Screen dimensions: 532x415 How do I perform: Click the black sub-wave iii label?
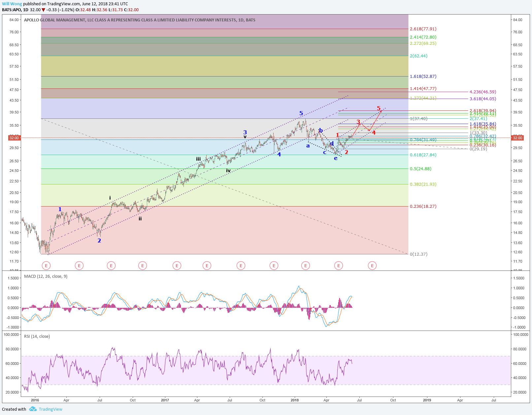(x=198, y=159)
